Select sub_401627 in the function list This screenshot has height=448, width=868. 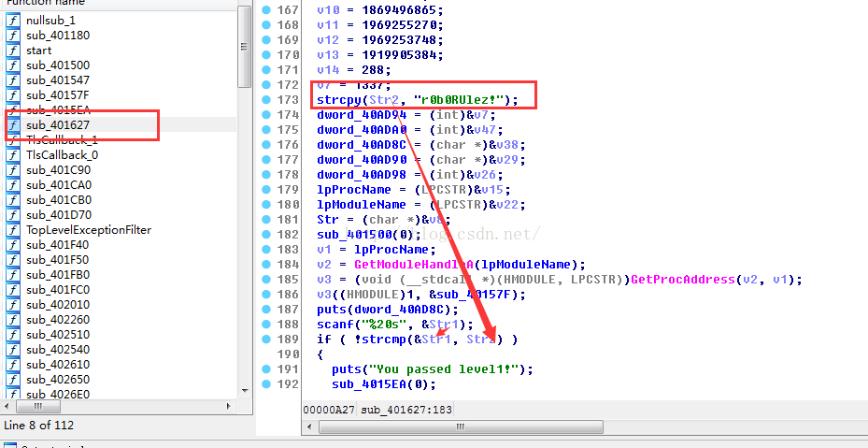(58, 125)
